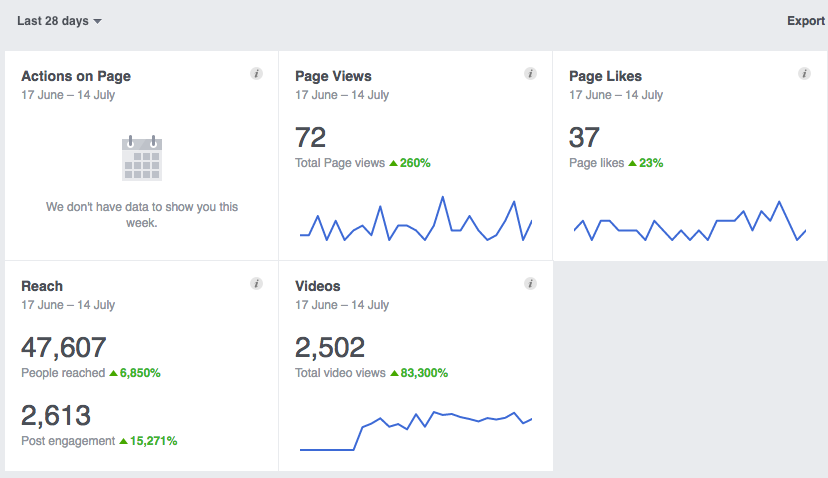
Task: Click info icon on Reach card
Action: click(x=256, y=284)
